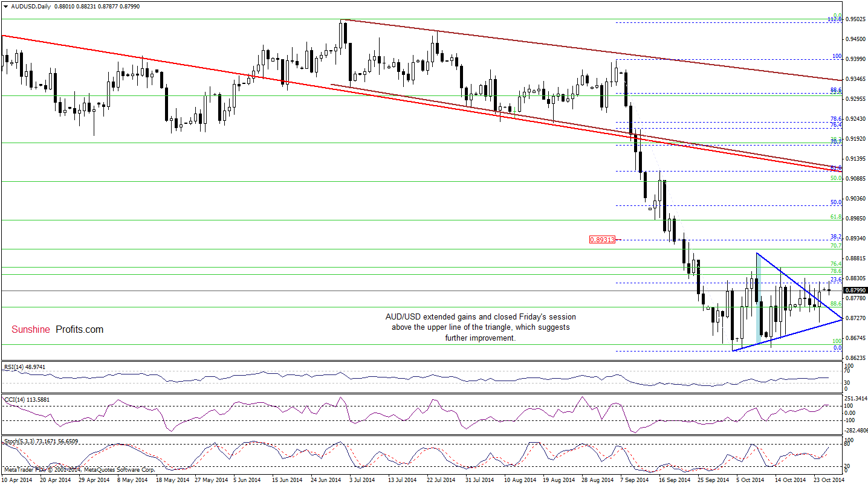The width and height of the screenshot is (868, 485).
Task: Click the blue 23.6 Fibonacci level label
Action: (837, 280)
